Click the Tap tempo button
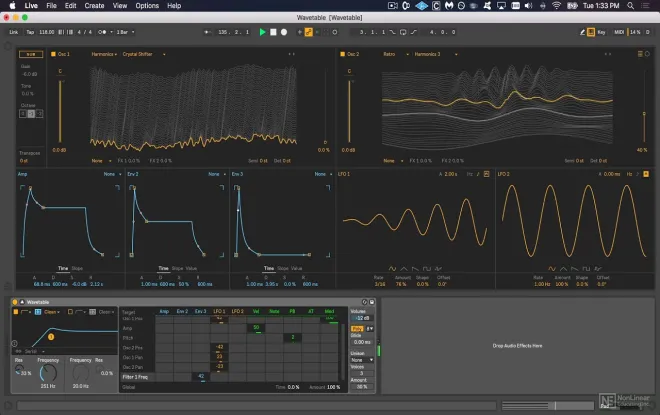The width and height of the screenshot is (660, 415). 30,32
